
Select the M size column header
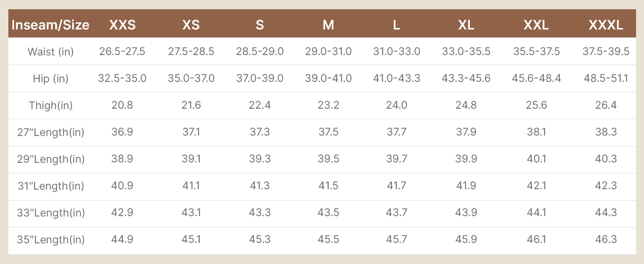pyautogui.click(x=328, y=25)
